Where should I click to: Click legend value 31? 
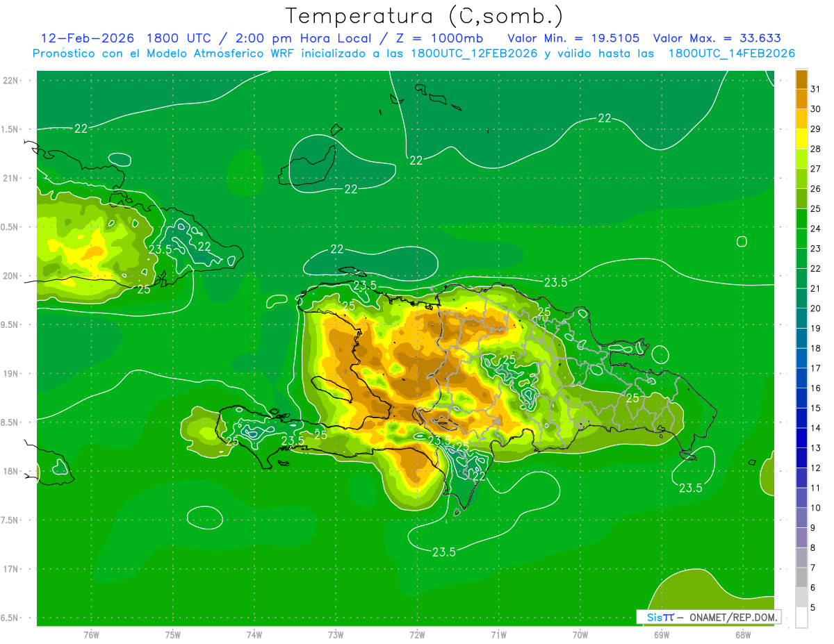pos(815,89)
